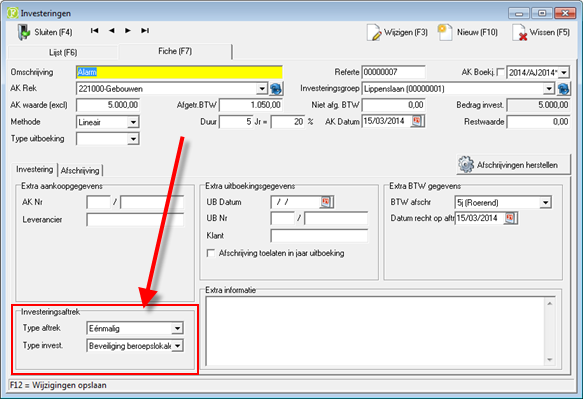
Task: Toggle the AK Boekj. checkbox
Action: point(501,72)
